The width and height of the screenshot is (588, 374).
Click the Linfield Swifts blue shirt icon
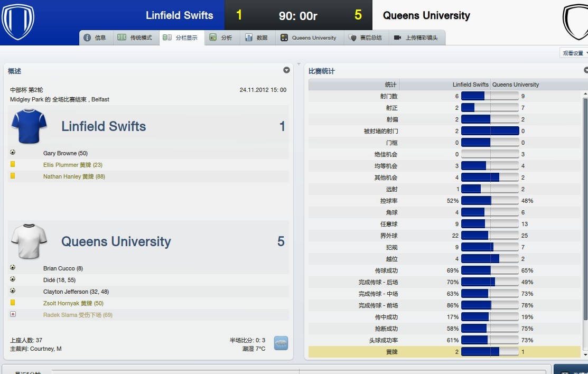click(29, 126)
